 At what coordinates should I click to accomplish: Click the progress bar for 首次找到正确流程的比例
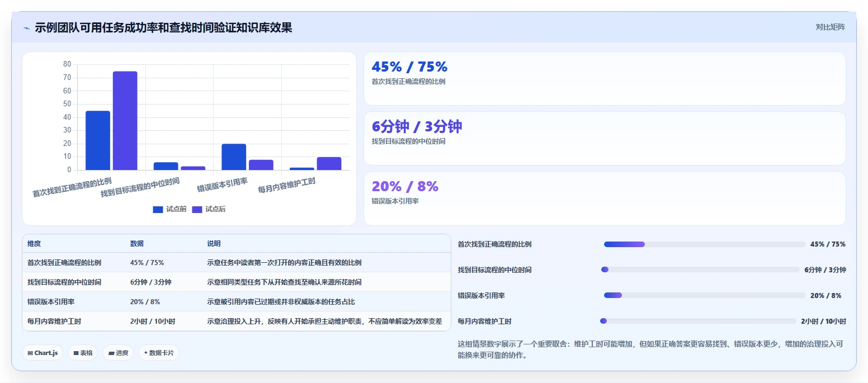tap(705, 244)
